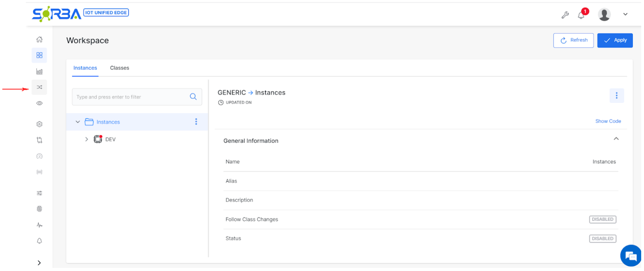This screenshot has height=271, width=644.
Task: Click the eye monitoring icon in sidebar
Action: coord(39,103)
